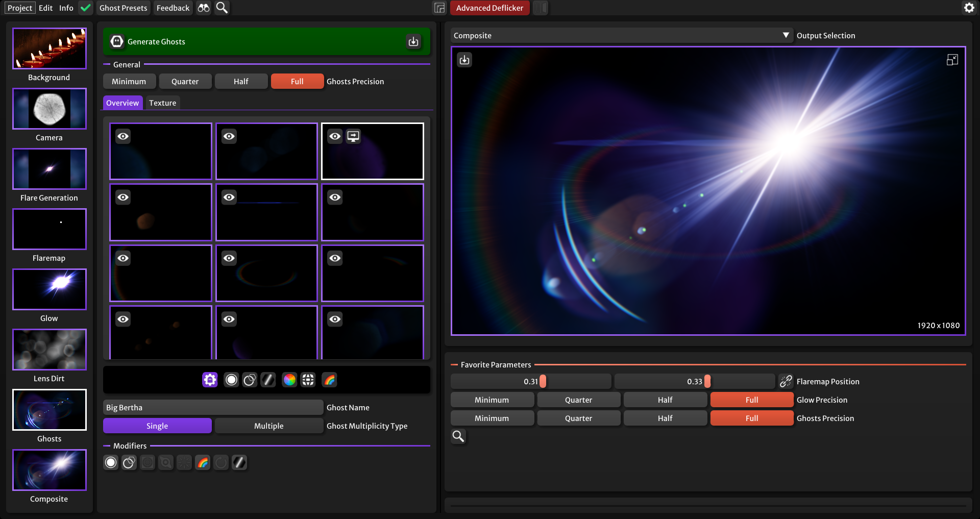
Task: Toggle visibility of the orange blob ghost
Action: [x=123, y=197]
